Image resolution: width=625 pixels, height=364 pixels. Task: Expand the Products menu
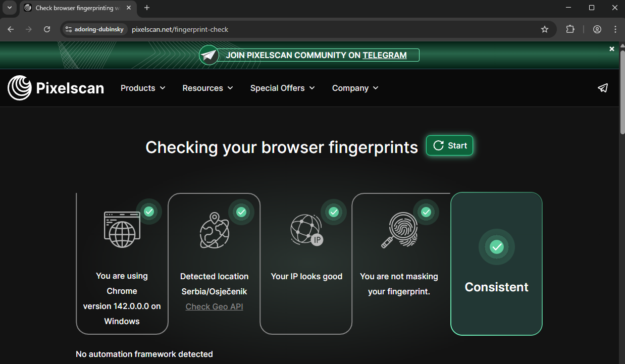(x=143, y=88)
